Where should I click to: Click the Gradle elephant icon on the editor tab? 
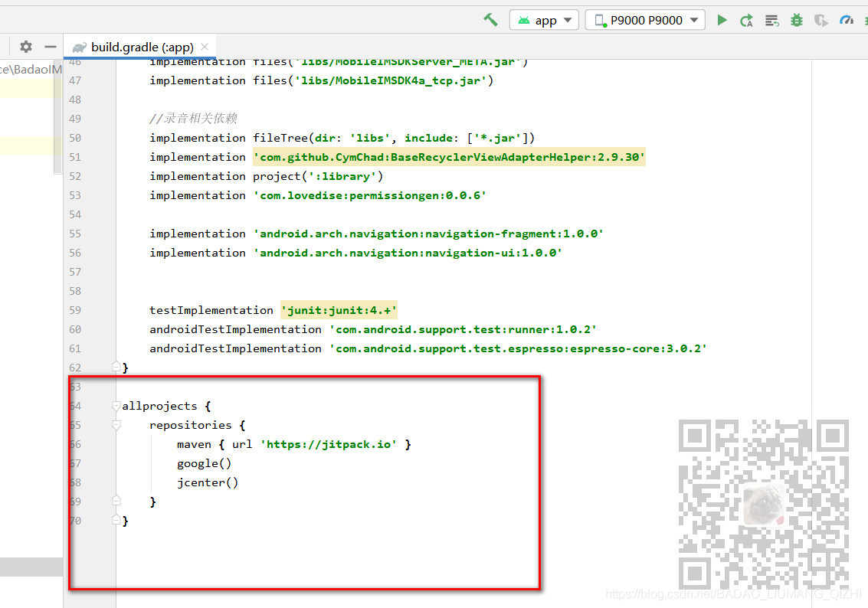click(80, 46)
